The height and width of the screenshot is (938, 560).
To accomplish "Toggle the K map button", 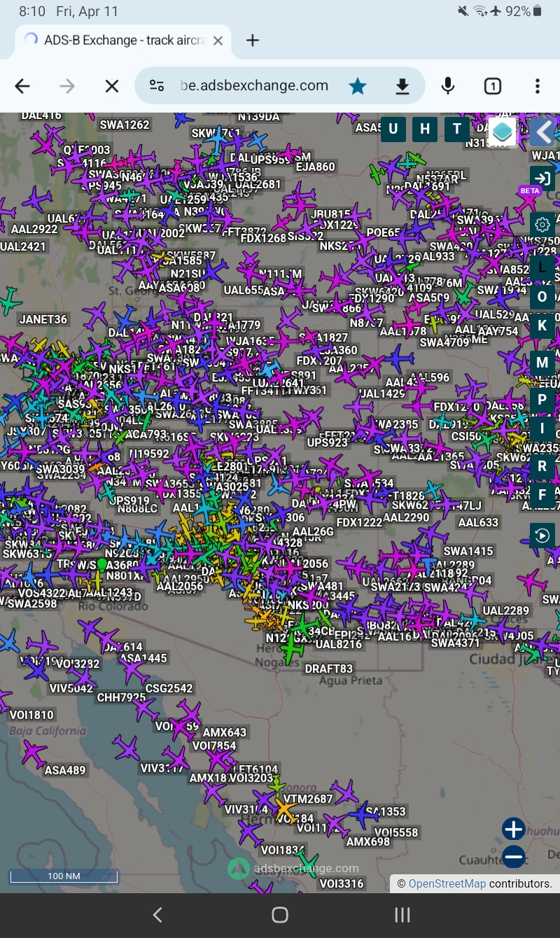I will pos(542,325).
